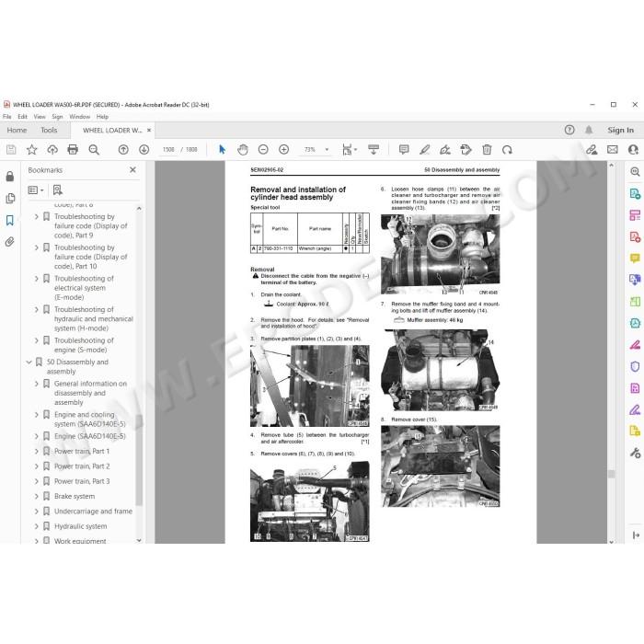Add file to starred bookmarks icon
The width and height of the screenshot is (644, 644).
point(31,150)
